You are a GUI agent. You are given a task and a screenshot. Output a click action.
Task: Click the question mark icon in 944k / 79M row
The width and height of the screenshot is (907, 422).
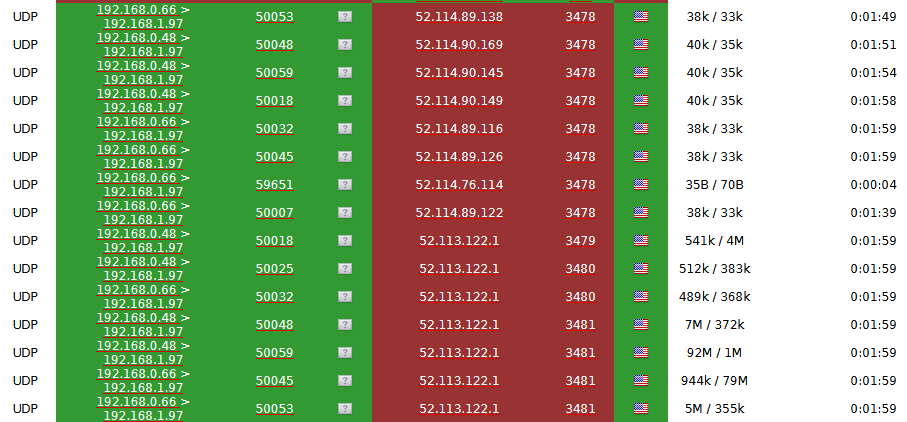[x=345, y=380]
